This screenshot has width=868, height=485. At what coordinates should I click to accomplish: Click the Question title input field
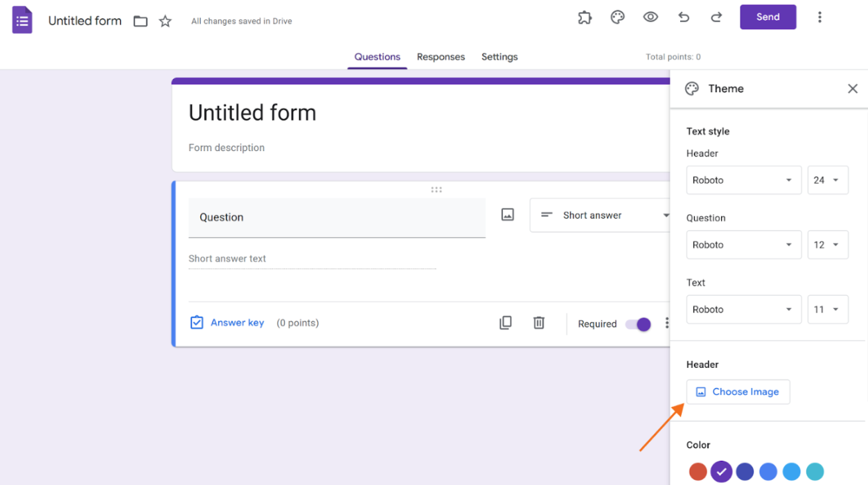337,218
